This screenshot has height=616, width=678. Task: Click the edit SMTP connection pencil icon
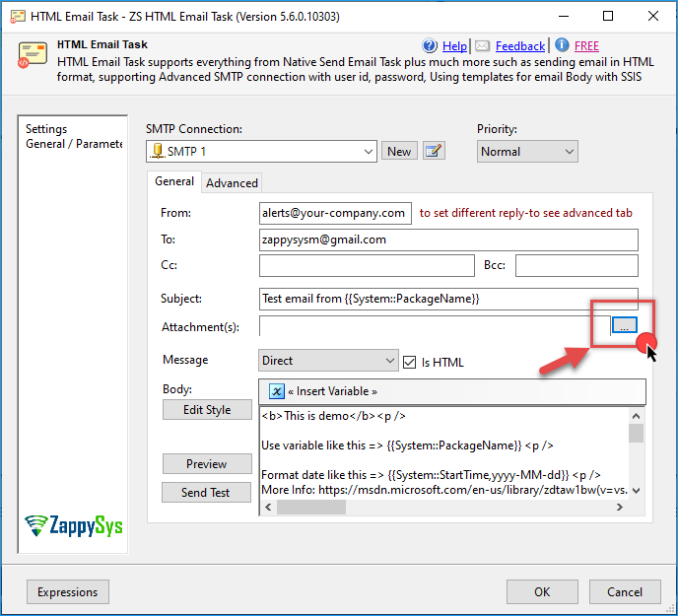tap(434, 151)
